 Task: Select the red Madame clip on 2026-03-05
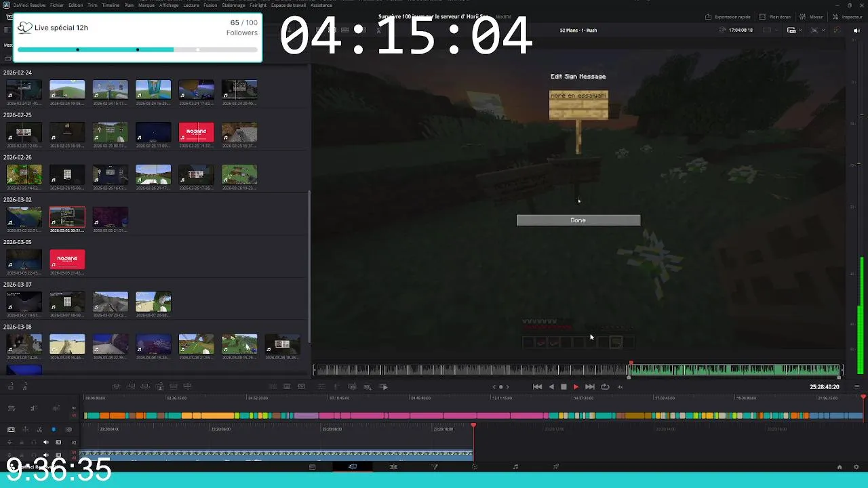[67, 260]
